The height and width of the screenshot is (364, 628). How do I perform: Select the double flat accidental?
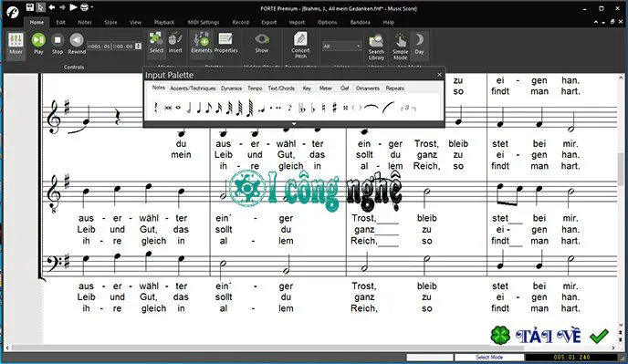coord(301,109)
